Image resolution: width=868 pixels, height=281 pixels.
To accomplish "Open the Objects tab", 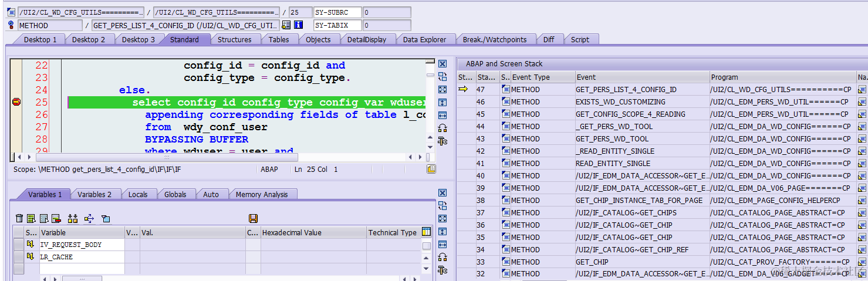I will click(318, 39).
